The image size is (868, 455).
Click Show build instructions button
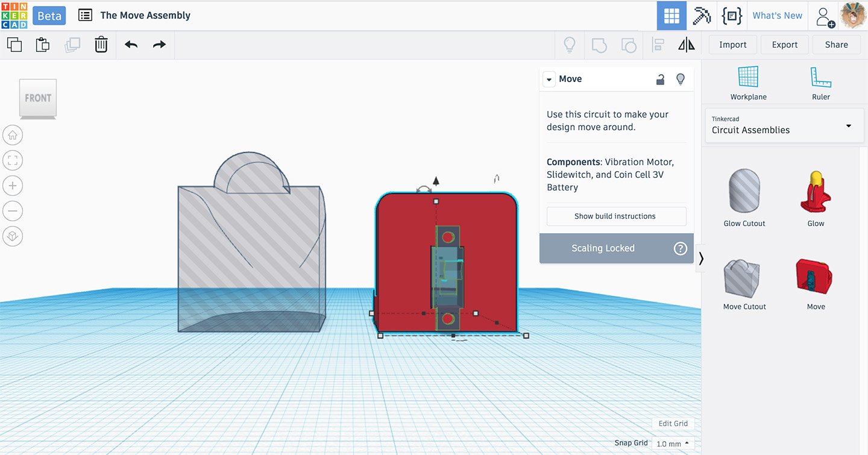click(615, 216)
